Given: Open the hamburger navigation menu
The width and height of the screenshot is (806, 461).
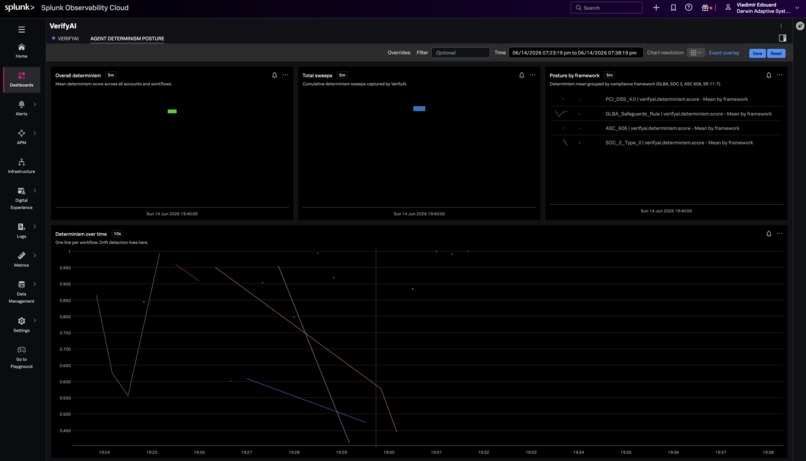Looking at the screenshot, I should click(x=22, y=30).
